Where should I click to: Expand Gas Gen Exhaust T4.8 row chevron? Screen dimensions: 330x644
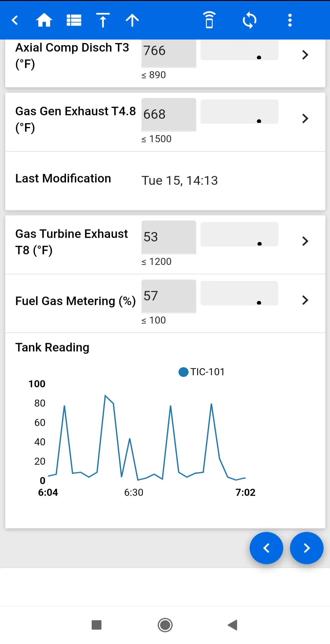[305, 118]
